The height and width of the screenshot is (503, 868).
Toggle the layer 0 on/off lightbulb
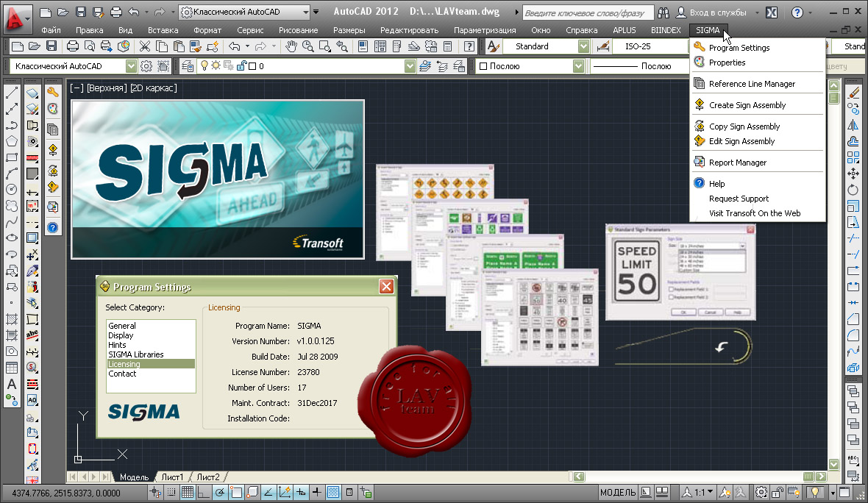click(x=204, y=66)
